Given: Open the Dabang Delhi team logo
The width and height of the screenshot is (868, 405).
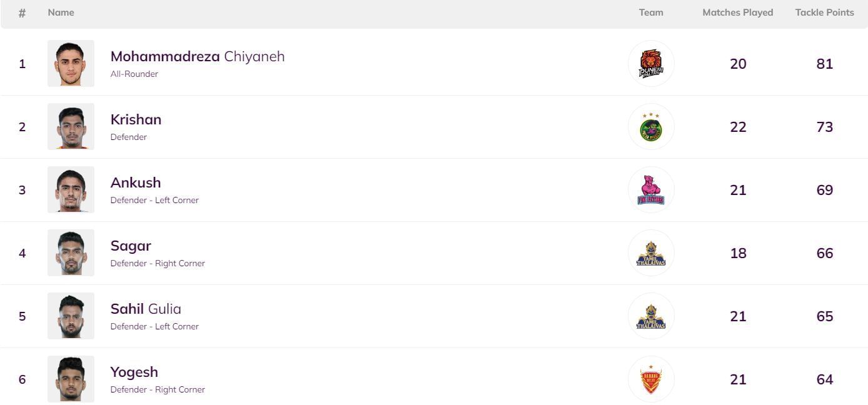Looking at the screenshot, I should (651, 379).
